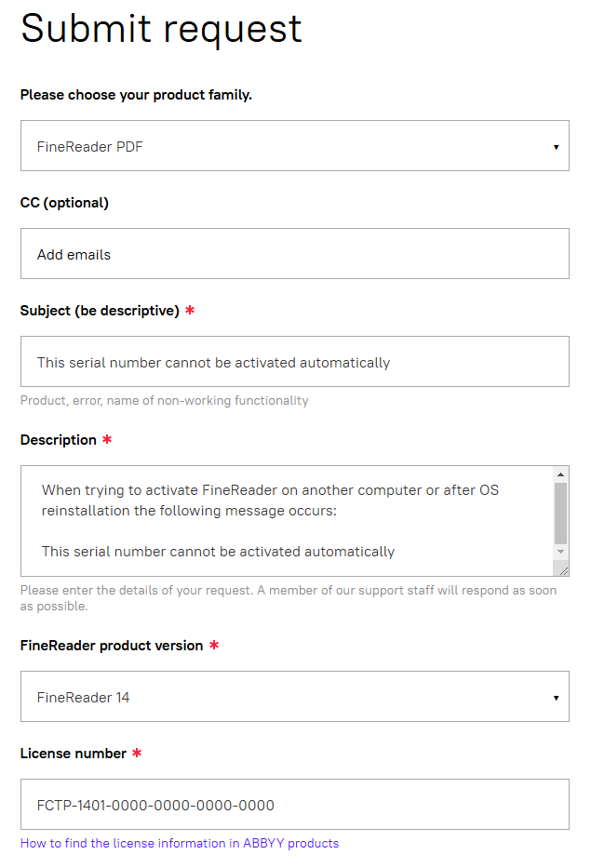Click the Description scrollbar down arrow
The width and height of the screenshot is (591, 868).
[560, 552]
